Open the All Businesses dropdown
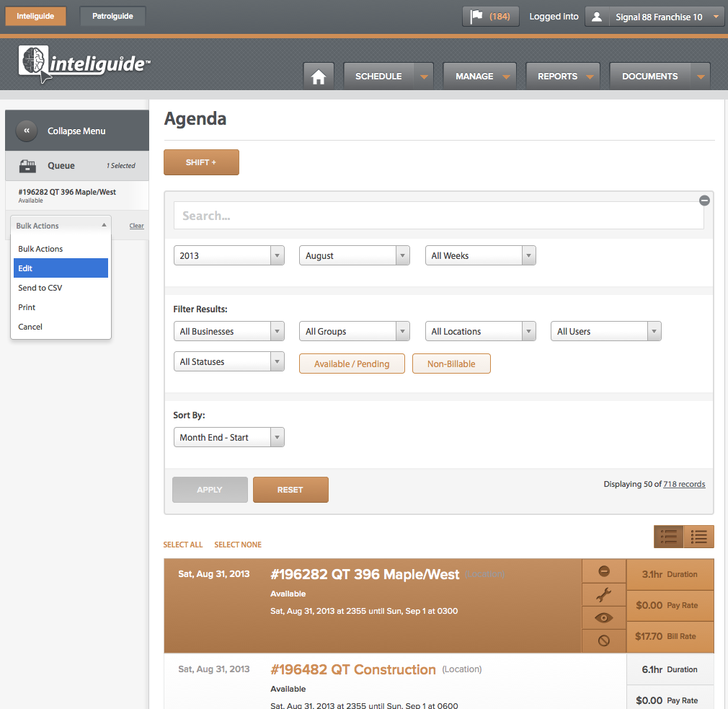Image resolution: width=728 pixels, height=709 pixels. click(x=229, y=331)
